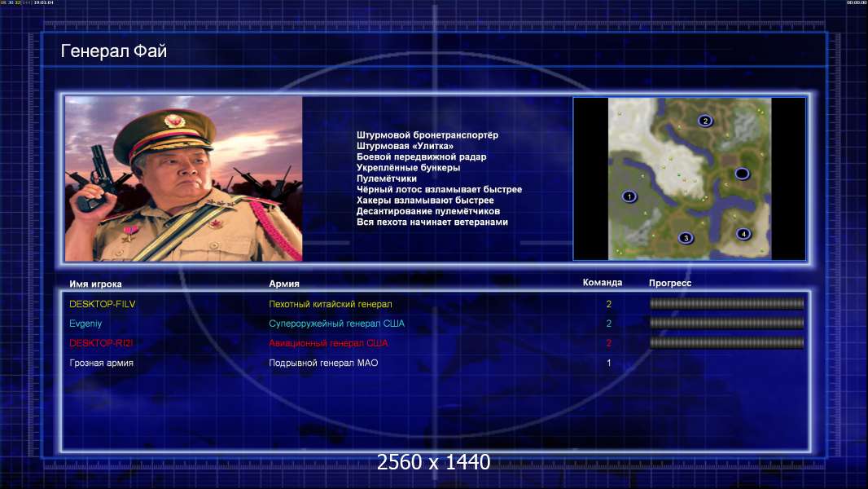
Task: Click 'Десантирование пулемётчиков' line
Action: (x=428, y=211)
